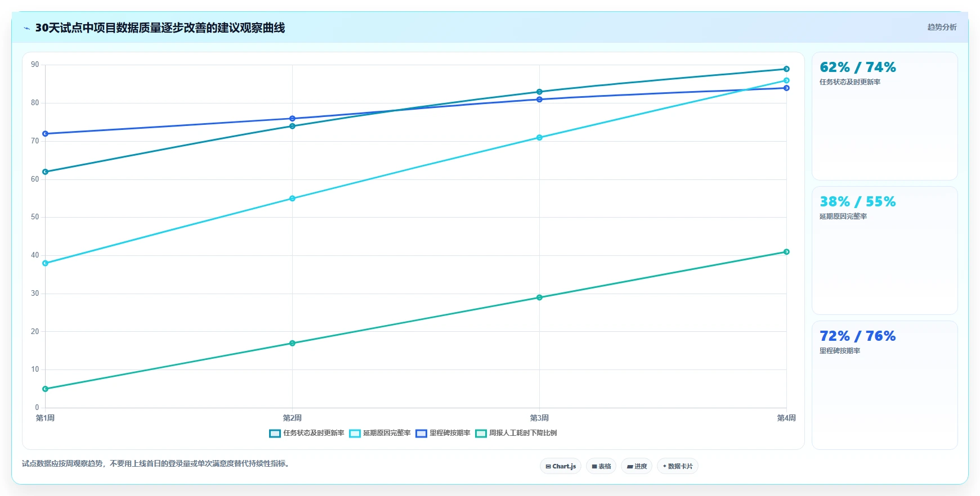Viewport: 980px width, 496px height.
Task: Click the y-axis value 90
Action: 35,65
